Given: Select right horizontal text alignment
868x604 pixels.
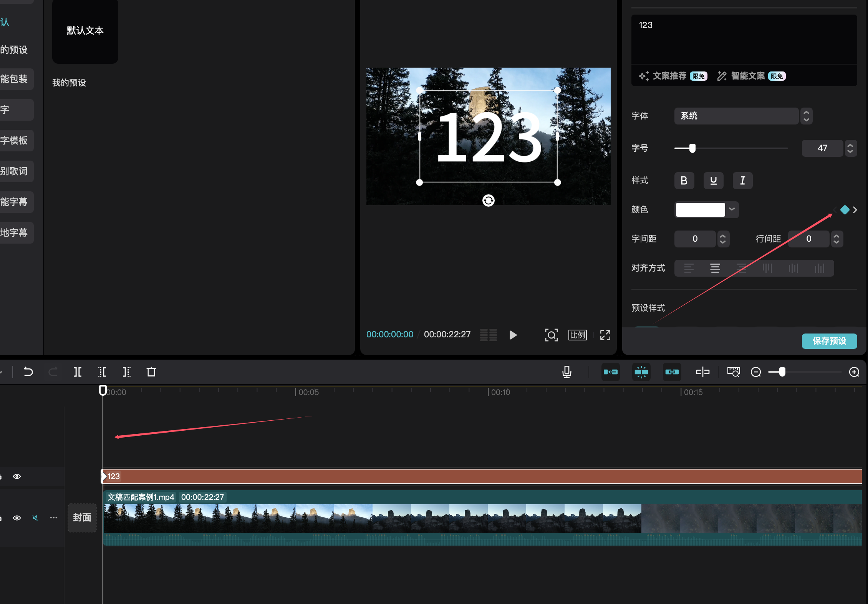Looking at the screenshot, I should pyautogui.click(x=741, y=268).
